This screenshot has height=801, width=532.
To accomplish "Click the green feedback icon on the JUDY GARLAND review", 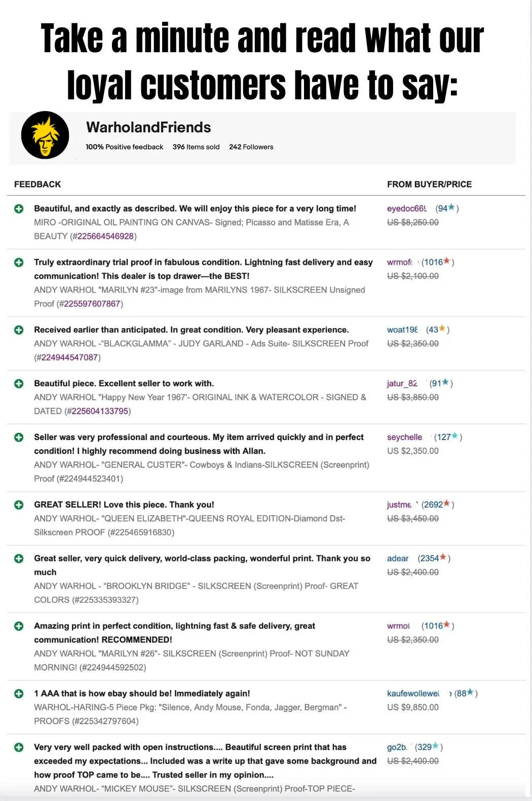I will [19, 329].
